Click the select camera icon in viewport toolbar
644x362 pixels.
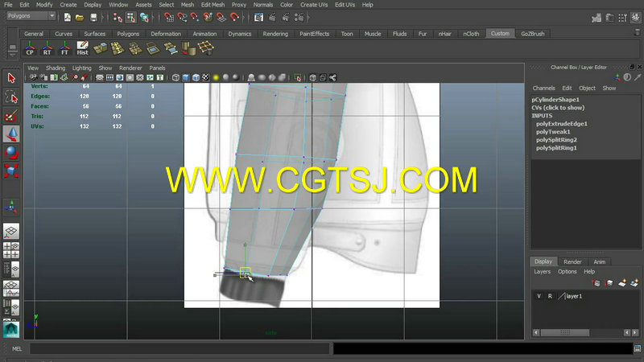(x=33, y=77)
